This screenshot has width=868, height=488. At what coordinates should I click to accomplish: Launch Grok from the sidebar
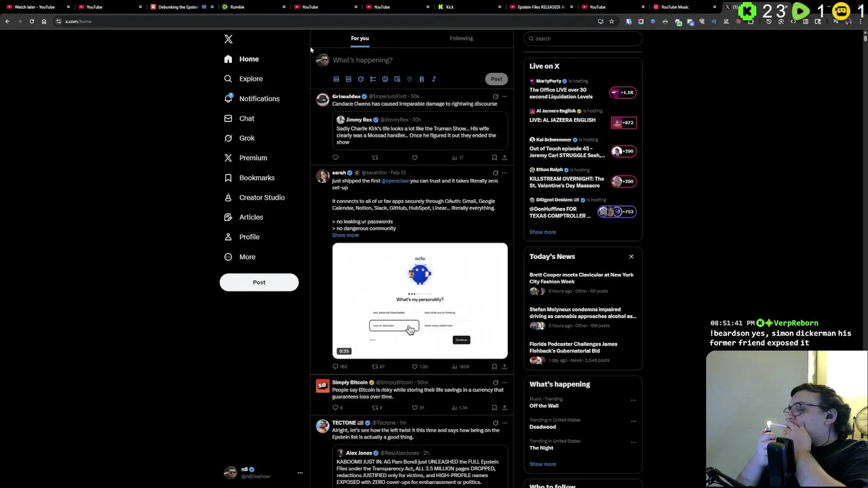tap(239, 138)
